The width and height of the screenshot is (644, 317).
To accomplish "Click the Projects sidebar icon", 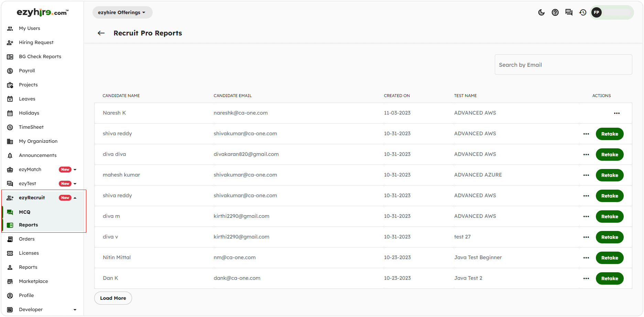I will pyautogui.click(x=10, y=85).
